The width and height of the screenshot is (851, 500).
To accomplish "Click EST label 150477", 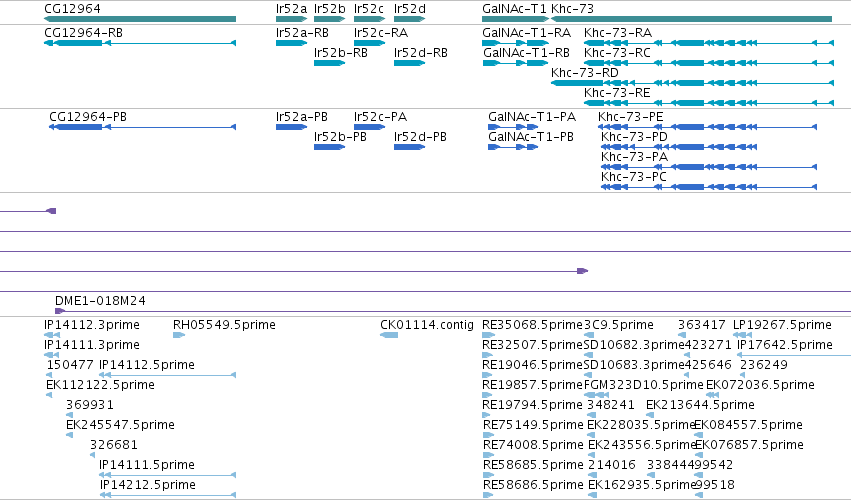I will 70,365.
